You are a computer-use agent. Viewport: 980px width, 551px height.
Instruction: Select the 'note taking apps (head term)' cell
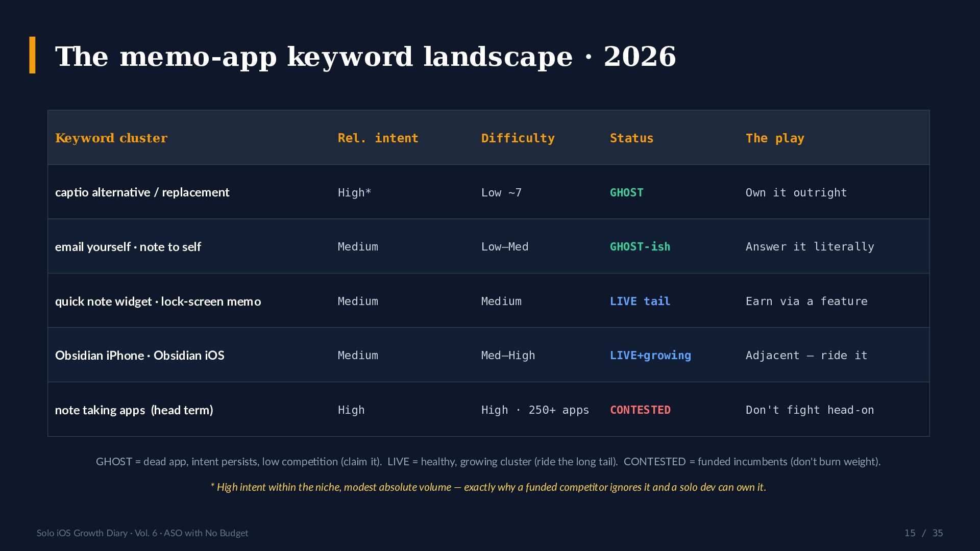point(134,410)
